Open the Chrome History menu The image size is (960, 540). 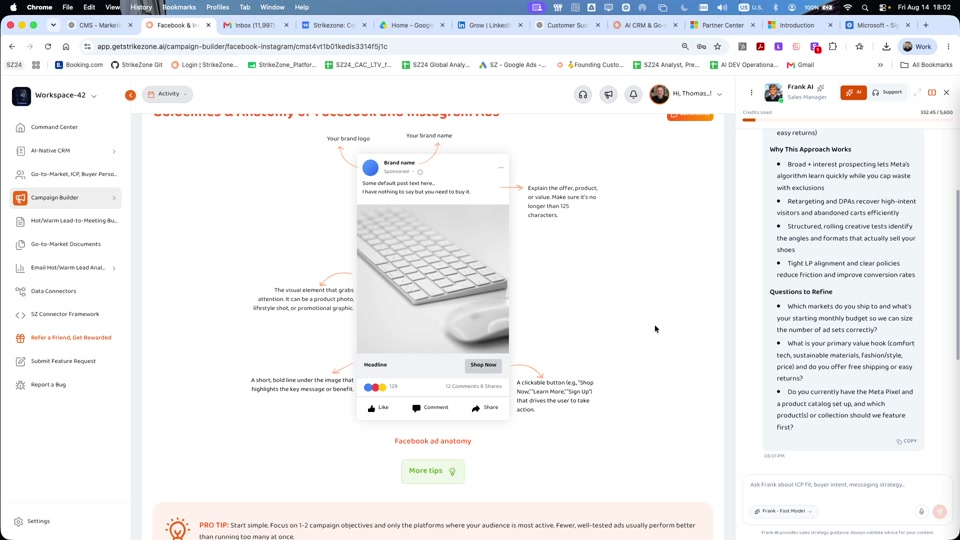[x=141, y=7]
